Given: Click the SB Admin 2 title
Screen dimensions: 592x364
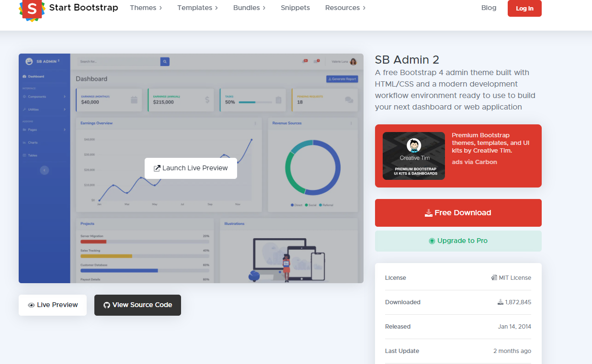Looking at the screenshot, I should pyautogui.click(x=407, y=60).
